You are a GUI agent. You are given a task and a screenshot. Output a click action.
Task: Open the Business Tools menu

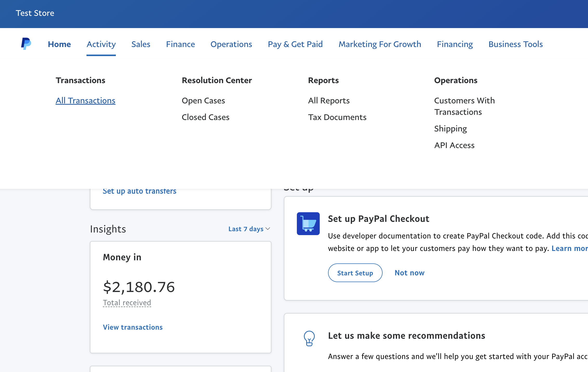tap(516, 44)
